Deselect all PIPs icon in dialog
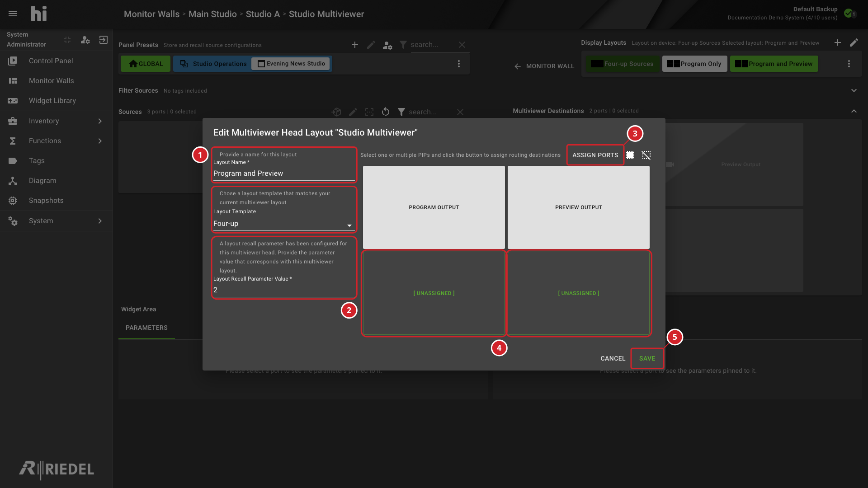 coord(646,155)
